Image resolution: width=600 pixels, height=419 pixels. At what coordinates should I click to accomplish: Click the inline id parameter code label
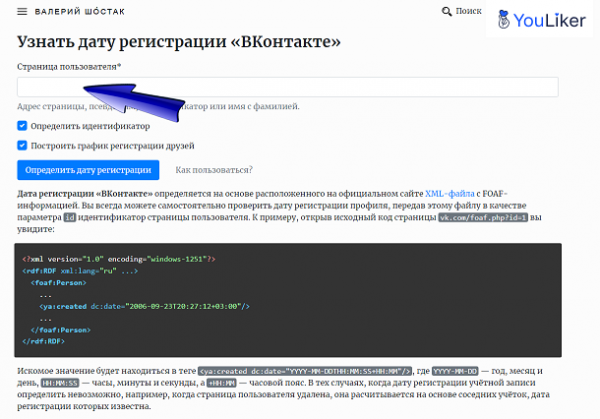click(x=69, y=217)
